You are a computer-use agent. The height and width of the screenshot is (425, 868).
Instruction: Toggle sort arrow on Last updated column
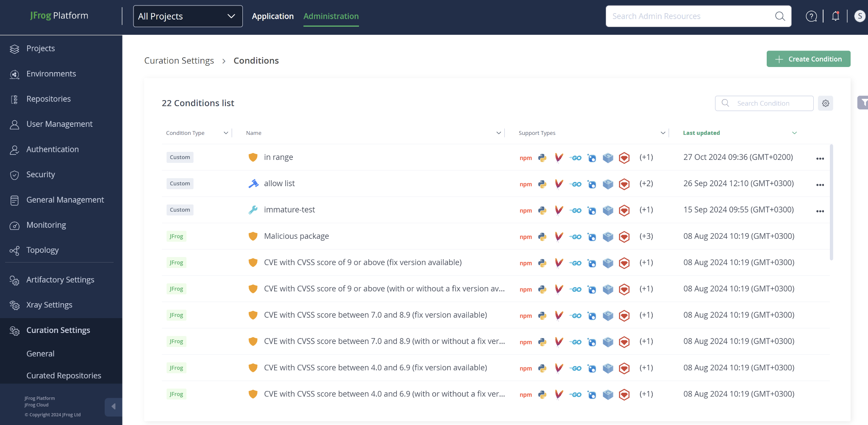[x=795, y=133]
